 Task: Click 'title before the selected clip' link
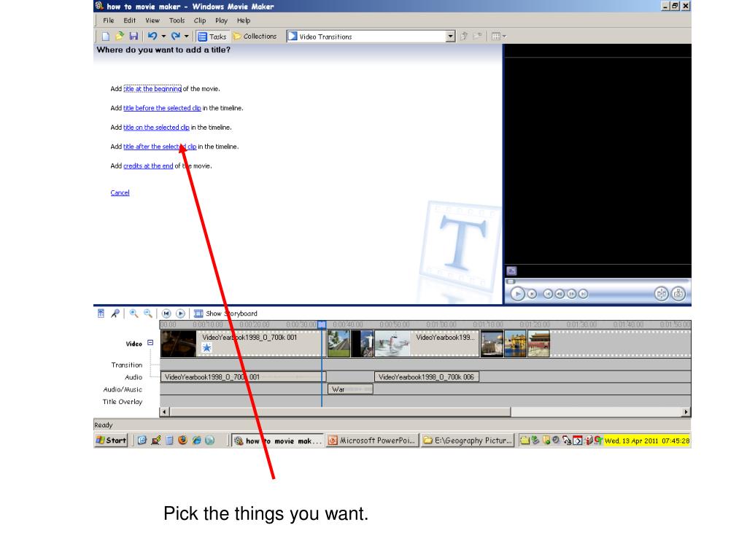(162, 108)
